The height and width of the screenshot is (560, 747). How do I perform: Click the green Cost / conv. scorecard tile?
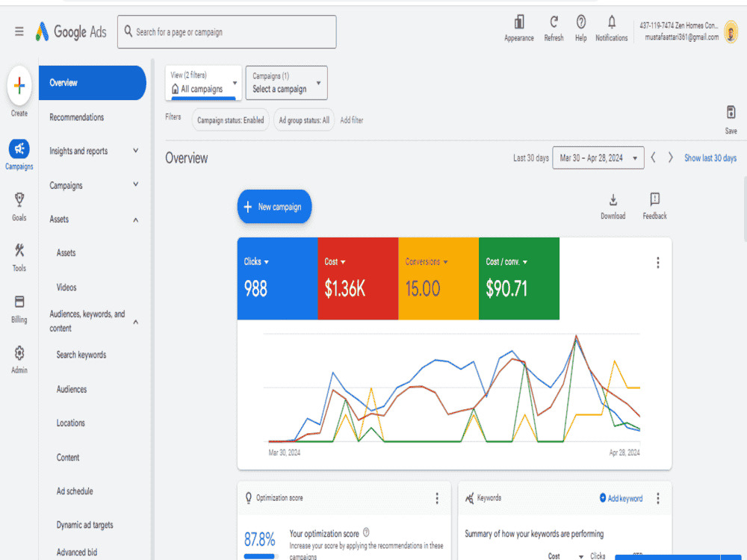(519, 279)
